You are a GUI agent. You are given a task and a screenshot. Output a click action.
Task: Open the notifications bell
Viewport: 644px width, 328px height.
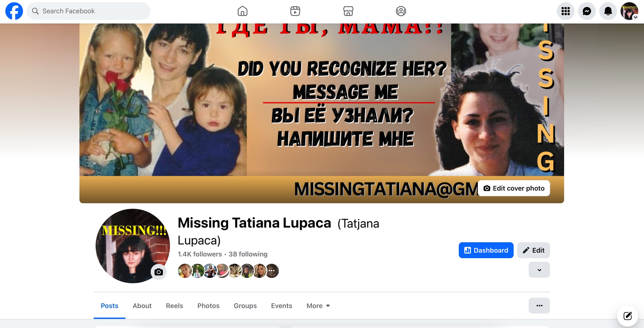coord(608,11)
